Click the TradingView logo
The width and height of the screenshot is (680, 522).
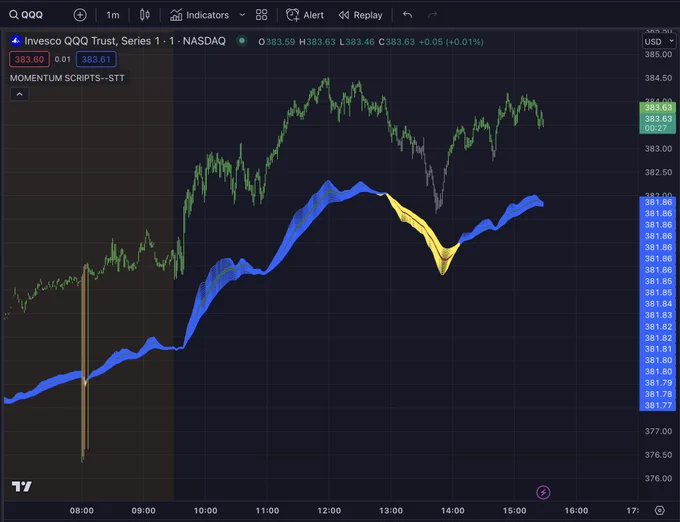point(22,486)
